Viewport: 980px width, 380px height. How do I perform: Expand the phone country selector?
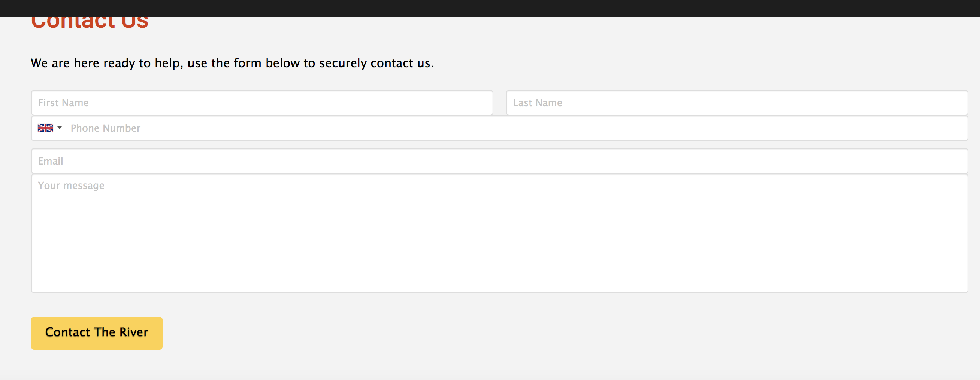(50, 128)
